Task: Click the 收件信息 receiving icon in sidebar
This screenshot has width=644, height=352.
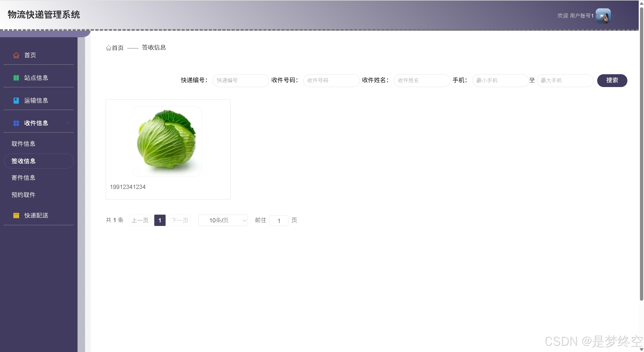Action: pos(16,123)
